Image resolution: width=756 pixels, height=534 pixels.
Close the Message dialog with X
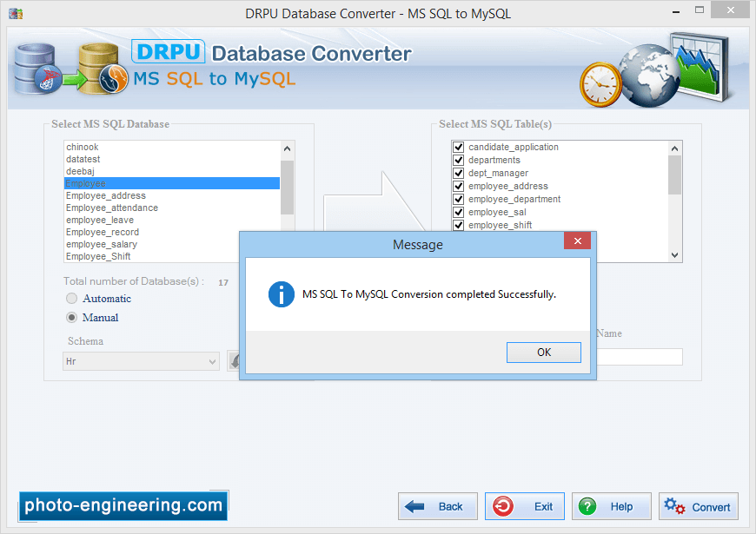coord(577,241)
